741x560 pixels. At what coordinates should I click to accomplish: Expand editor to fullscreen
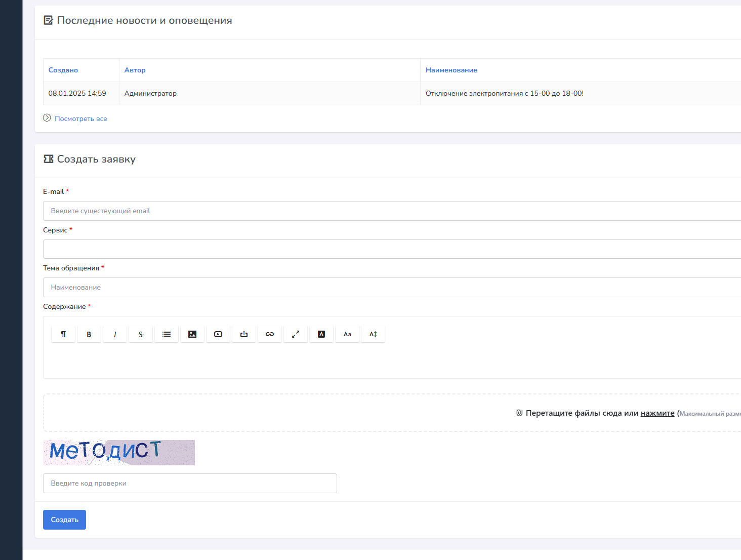[296, 334]
